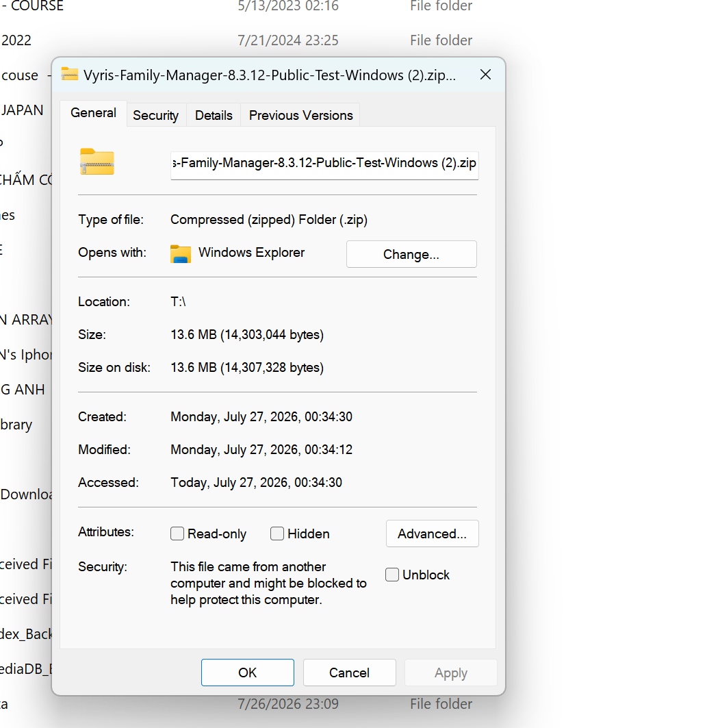707x728 pixels.
Task: Click the 'This file came from another computer' message
Action: pos(268,583)
